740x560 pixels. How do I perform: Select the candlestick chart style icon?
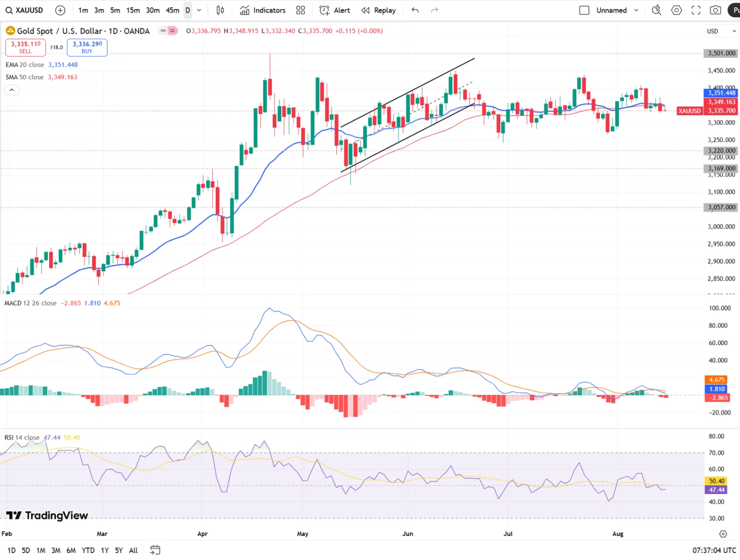tap(220, 10)
